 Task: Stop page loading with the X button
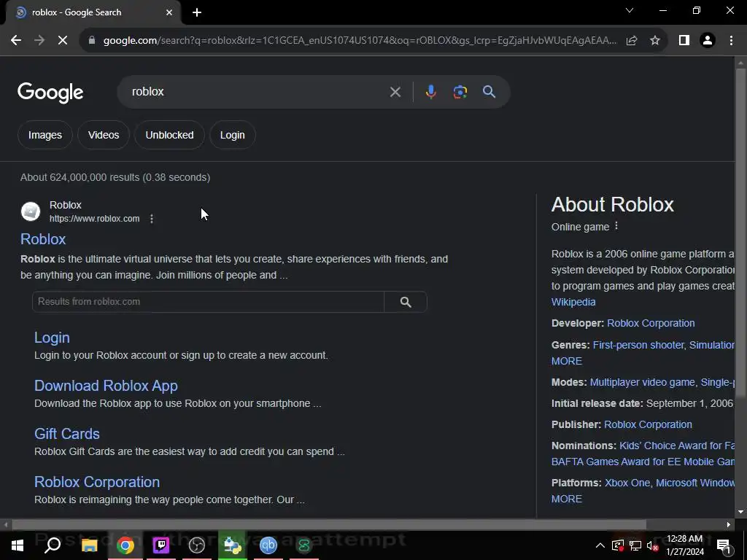point(63,41)
